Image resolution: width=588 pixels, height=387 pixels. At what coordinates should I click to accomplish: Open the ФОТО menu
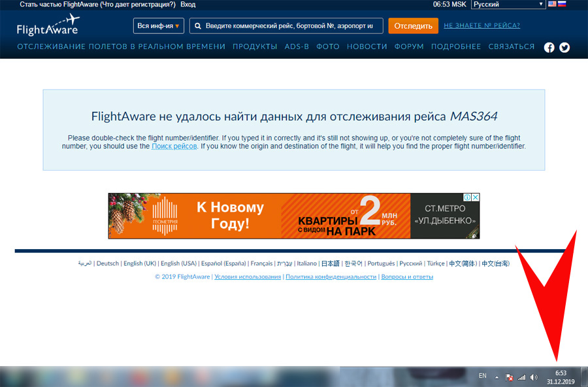pos(328,46)
